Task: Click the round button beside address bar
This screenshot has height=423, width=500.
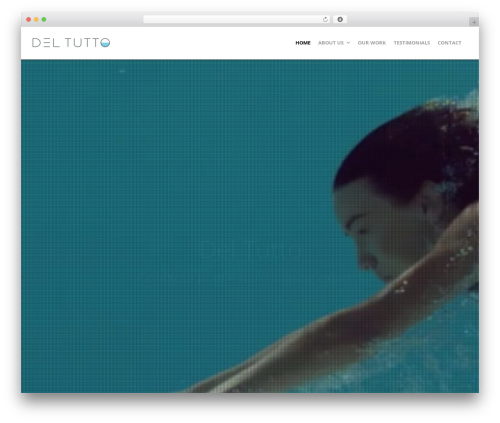Action: pos(340,19)
